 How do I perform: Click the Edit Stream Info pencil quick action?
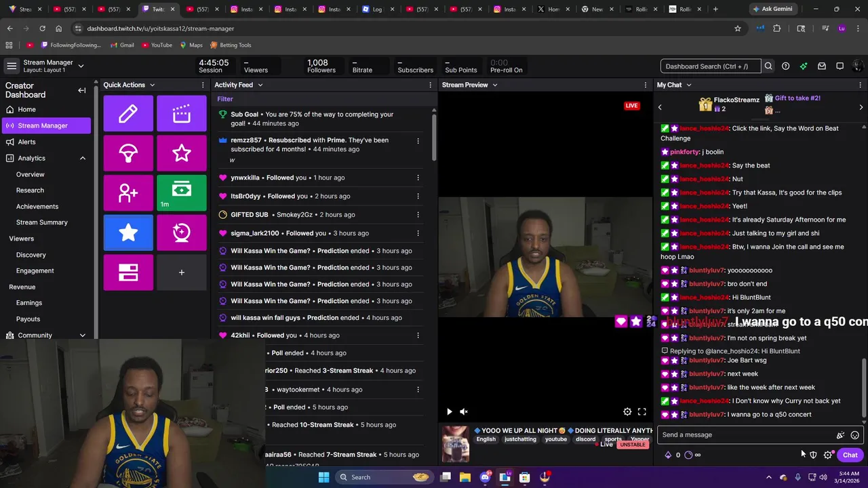pos(128,113)
